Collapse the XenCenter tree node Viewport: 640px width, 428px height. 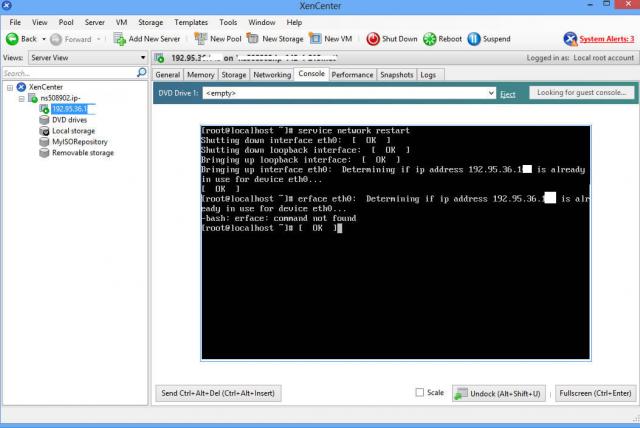coord(10,87)
